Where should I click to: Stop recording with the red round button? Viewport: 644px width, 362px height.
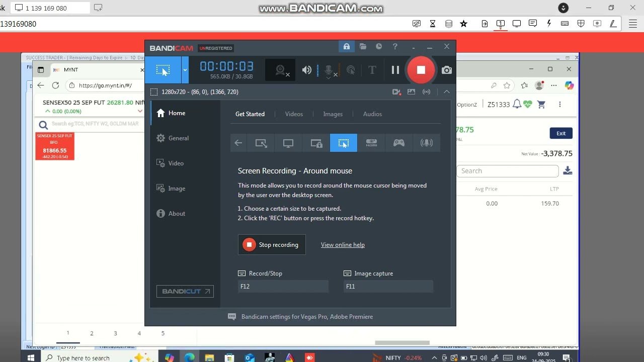pos(421,70)
